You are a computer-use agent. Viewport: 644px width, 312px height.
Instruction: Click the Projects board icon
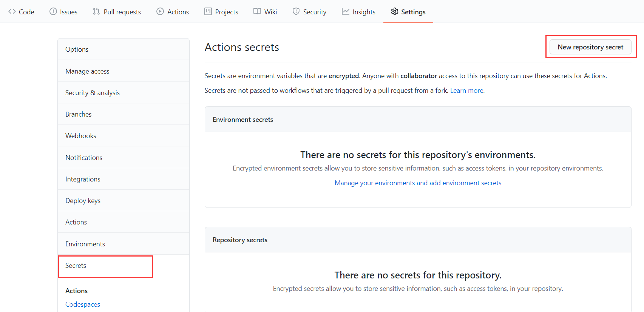(x=208, y=12)
